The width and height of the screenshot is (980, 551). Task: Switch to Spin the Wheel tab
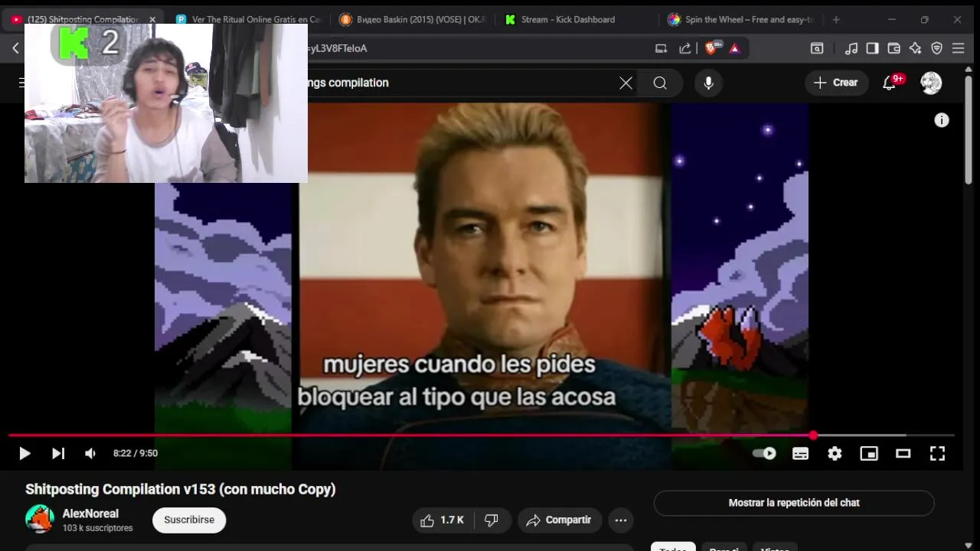[741, 19]
